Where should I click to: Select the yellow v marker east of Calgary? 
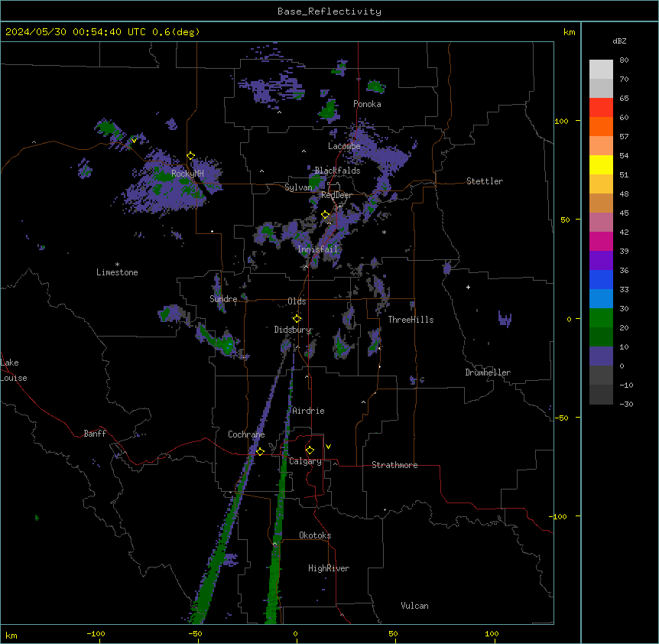[x=328, y=447]
